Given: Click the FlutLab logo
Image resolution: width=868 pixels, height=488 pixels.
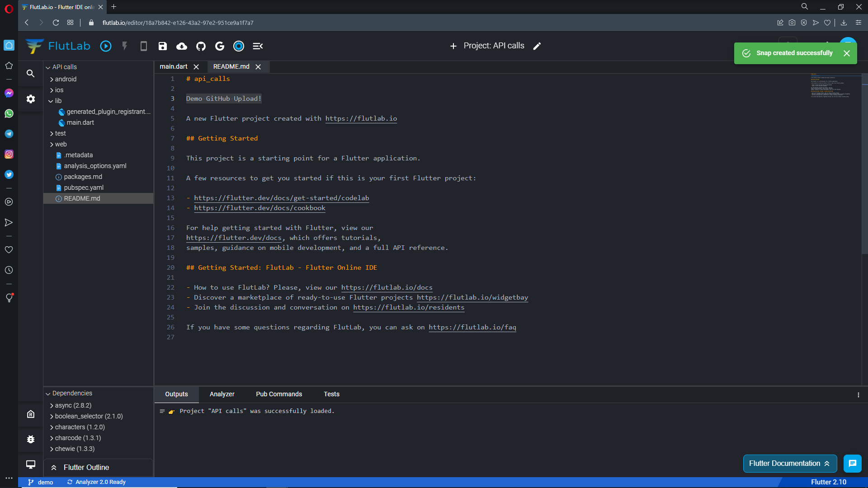Looking at the screenshot, I should click(58, 46).
